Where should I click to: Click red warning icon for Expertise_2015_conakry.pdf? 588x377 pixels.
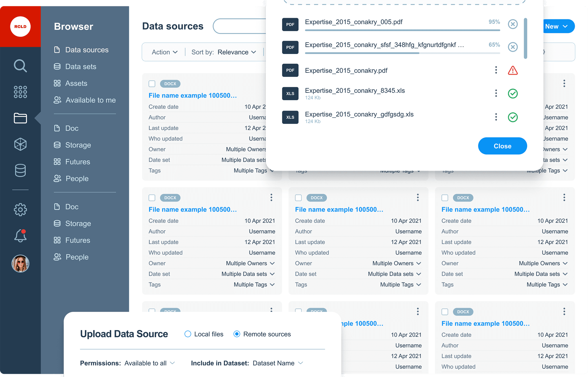pos(512,70)
